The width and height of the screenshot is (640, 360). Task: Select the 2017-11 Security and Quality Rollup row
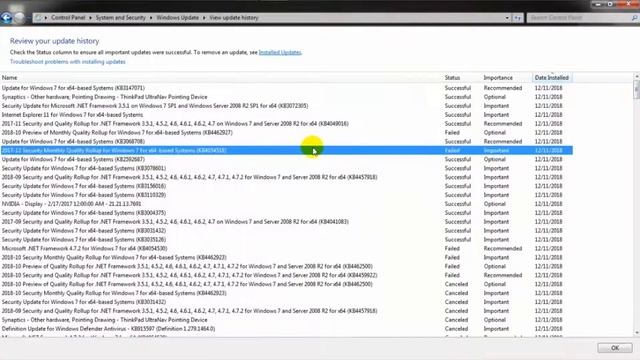point(287,124)
